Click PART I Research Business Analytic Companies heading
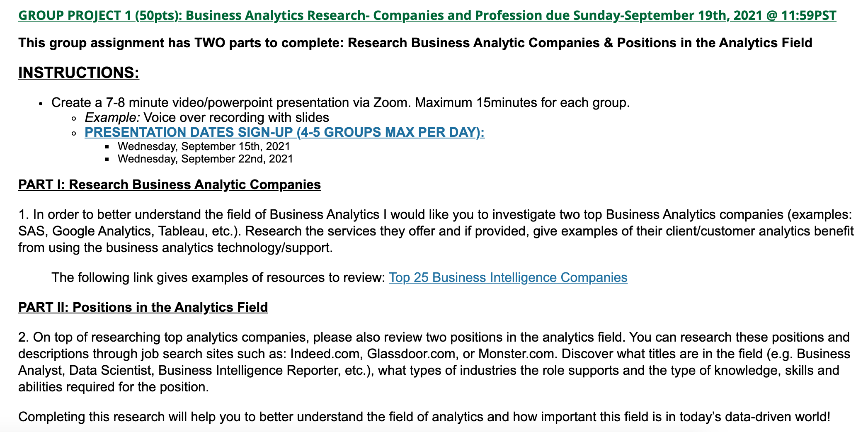868x432 pixels. (170, 184)
